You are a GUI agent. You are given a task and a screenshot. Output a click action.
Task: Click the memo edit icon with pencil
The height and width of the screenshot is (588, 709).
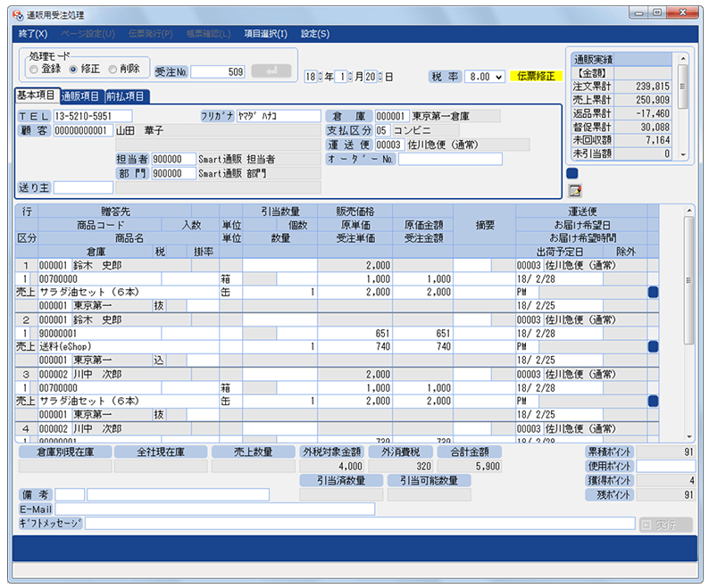pyautogui.click(x=574, y=190)
